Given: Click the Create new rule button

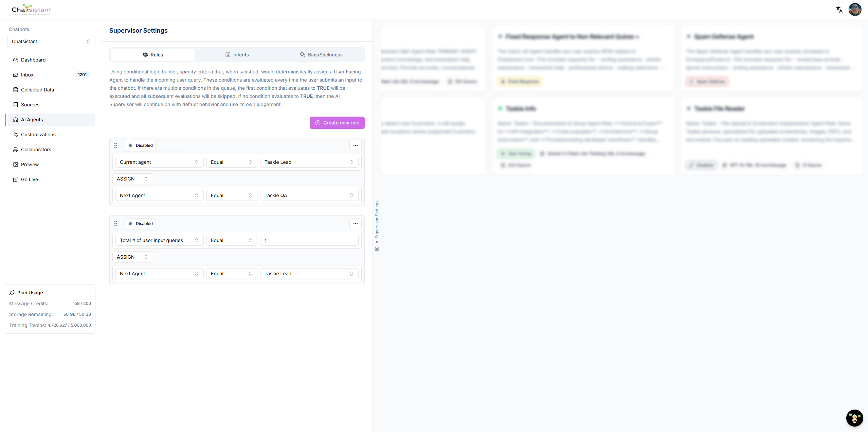Looking at the screenshot, I should click(337, 123).
